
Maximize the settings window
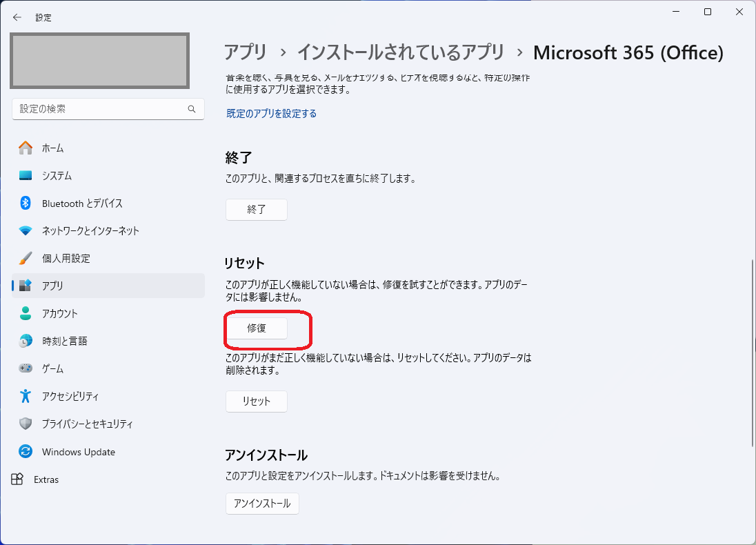click(708, 12)
